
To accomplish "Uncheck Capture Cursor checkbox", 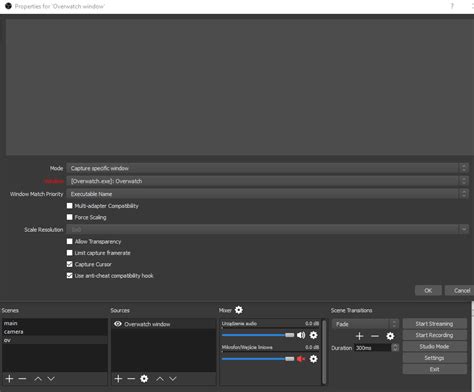I will [x=69, y=264].
